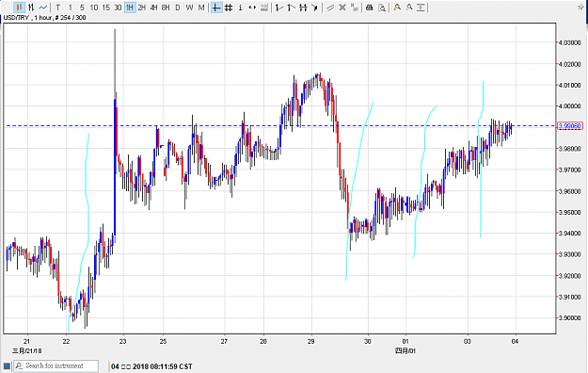Select the 10 minute timeframe

(94, 8)
